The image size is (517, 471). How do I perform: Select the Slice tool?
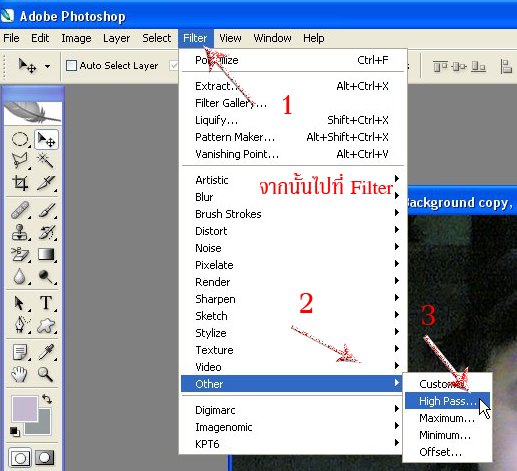point(46,183)
